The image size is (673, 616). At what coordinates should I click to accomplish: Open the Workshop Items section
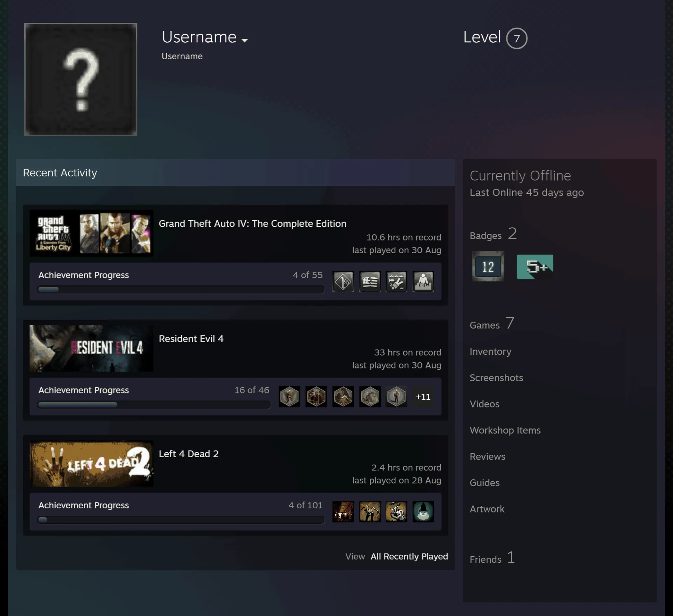pyautogui.click(x=505, y=430)
